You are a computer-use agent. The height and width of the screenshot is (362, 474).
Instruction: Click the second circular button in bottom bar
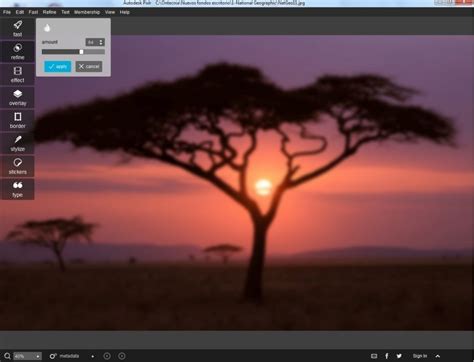(122, 356)
